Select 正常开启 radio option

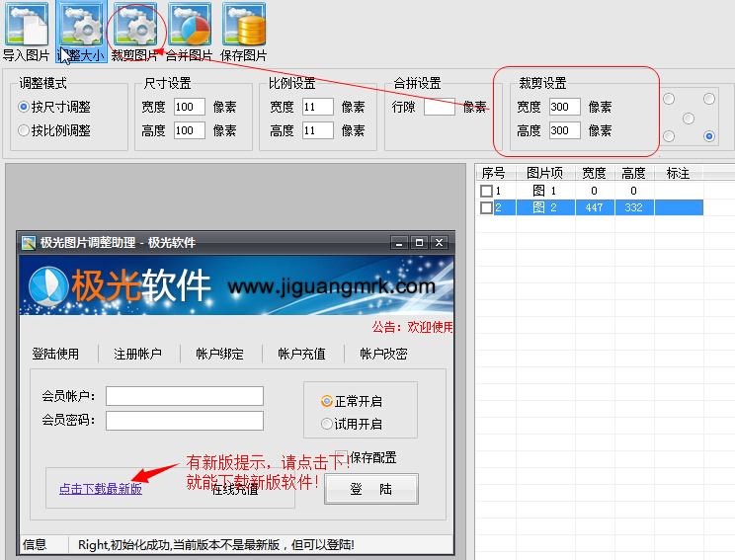[352, 401]
